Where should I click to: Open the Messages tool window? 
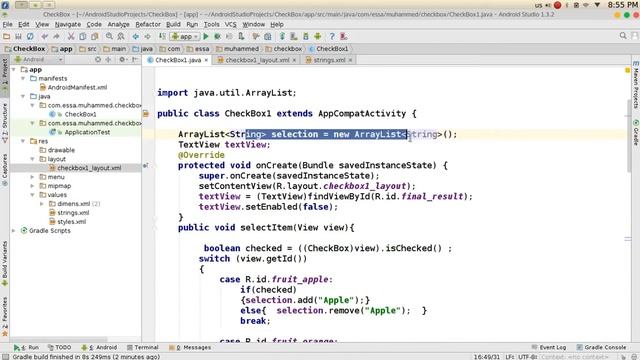[x=190, y=347]
